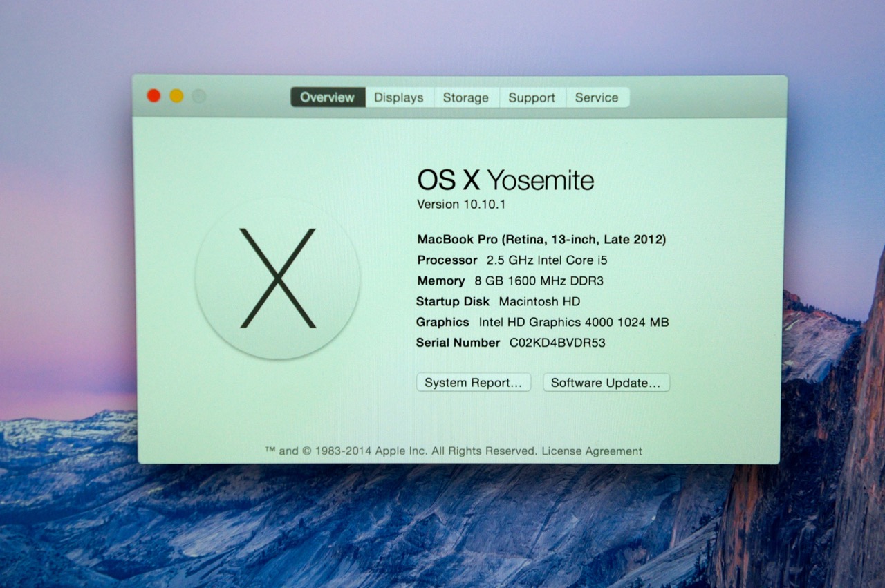
Task: Click the System Report... button
Action: point(473,383)
